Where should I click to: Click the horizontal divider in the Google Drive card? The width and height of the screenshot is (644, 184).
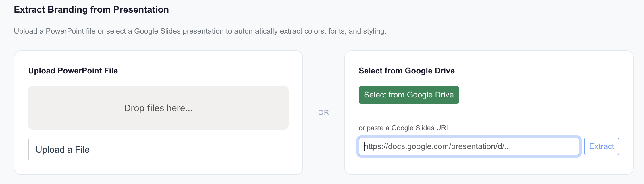[x=489, y=113]
